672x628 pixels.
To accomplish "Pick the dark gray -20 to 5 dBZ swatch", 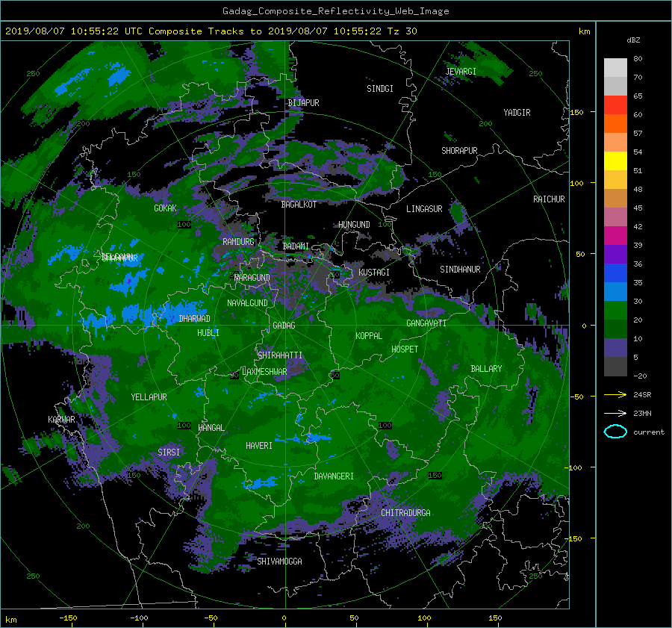I will click(615, 367).
